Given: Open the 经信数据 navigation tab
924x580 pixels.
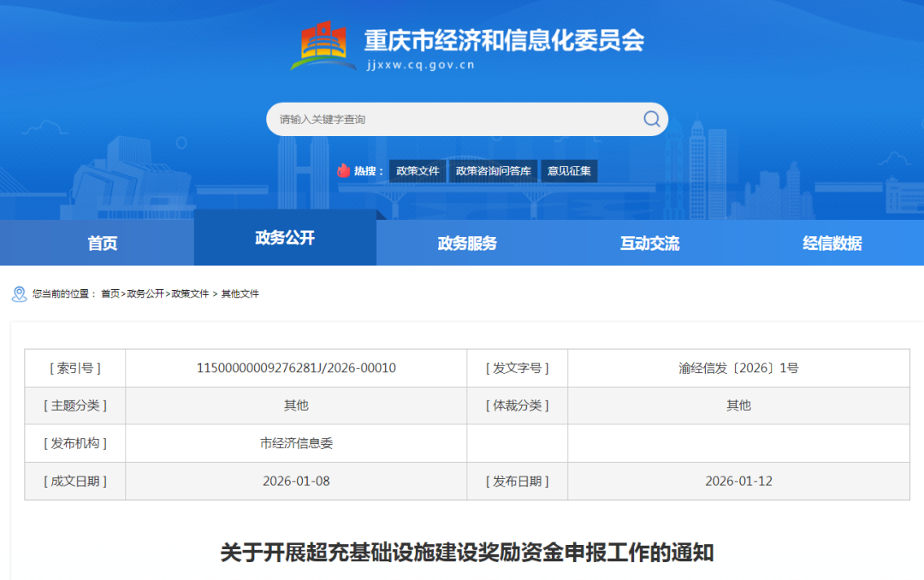Looking at the screenshot, I should pyautogui.click(x=832, y=244).
